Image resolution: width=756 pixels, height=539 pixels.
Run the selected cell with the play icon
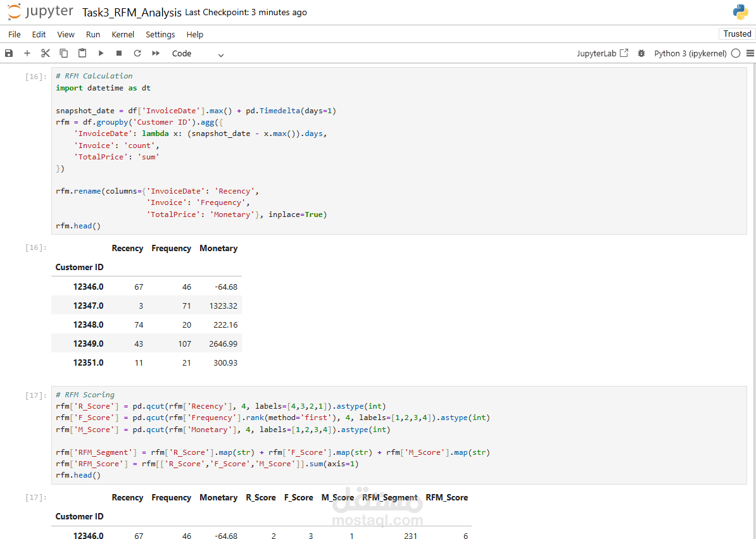point(101,54)
